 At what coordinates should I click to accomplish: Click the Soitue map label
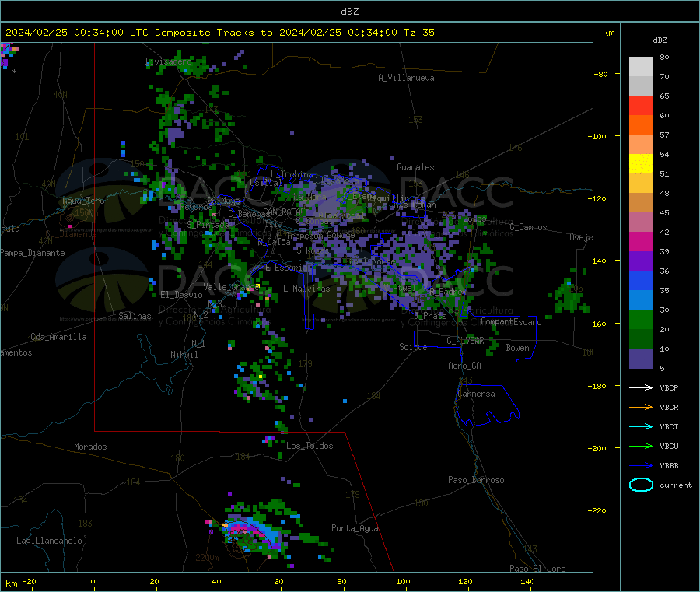413,347
